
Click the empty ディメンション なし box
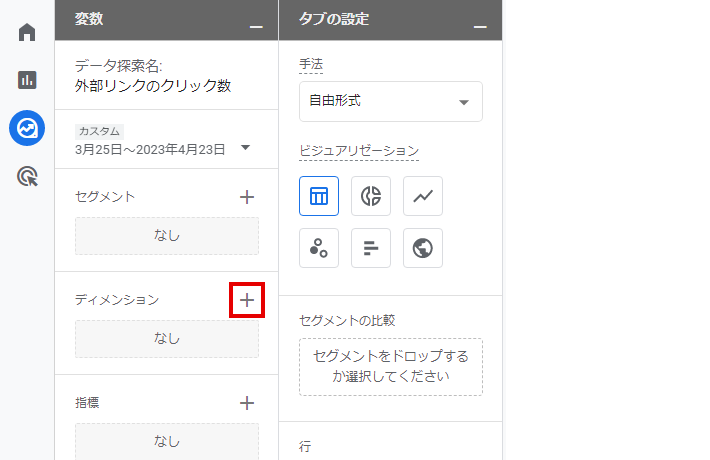point(167,339)
